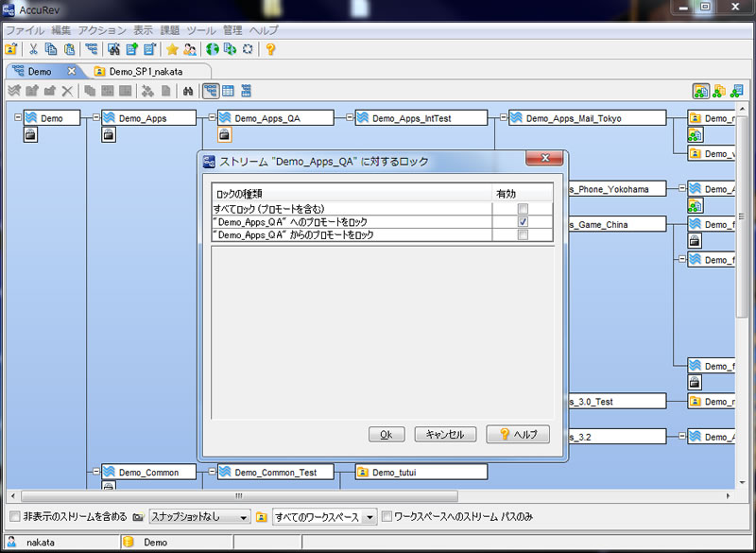This screenshot has height=553, width=756.
Task: Close the lock dialog with the red X
Action: (544, 158)
